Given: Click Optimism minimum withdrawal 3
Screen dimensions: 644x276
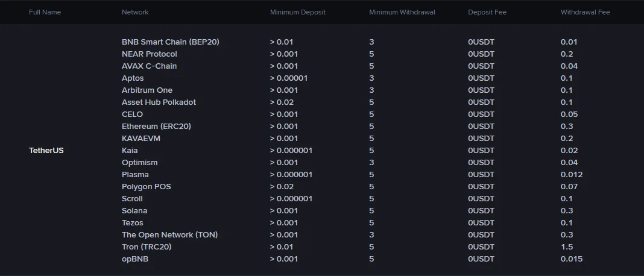Looking at the screenshot, I should pyautogui.click(x=371, y=163).
